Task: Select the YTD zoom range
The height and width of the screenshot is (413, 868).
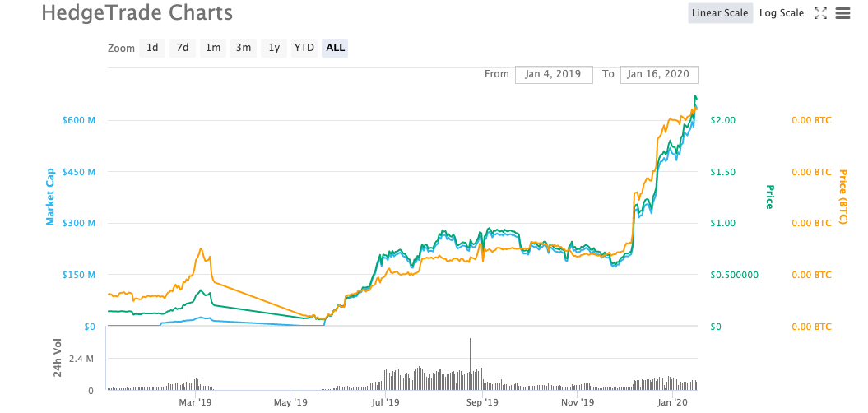Action: tap(304, 48)
